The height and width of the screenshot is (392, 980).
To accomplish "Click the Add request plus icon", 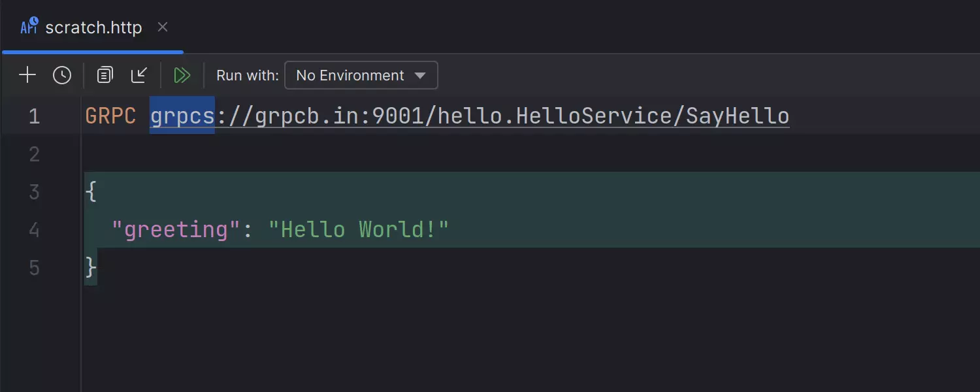I will click(x=27, y=75).
